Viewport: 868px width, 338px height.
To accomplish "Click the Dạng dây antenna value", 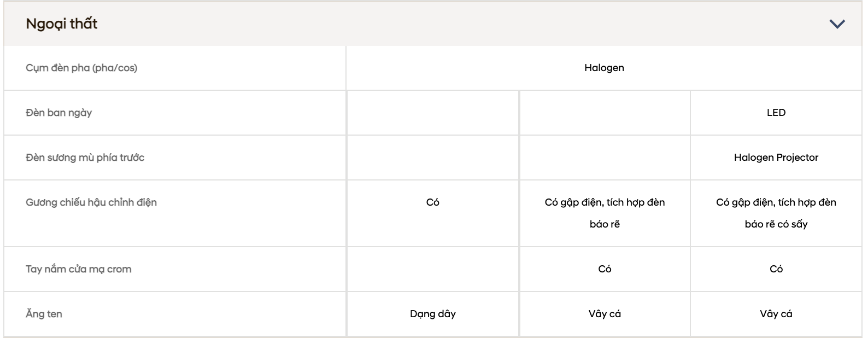I will click(x=432, y=314).
